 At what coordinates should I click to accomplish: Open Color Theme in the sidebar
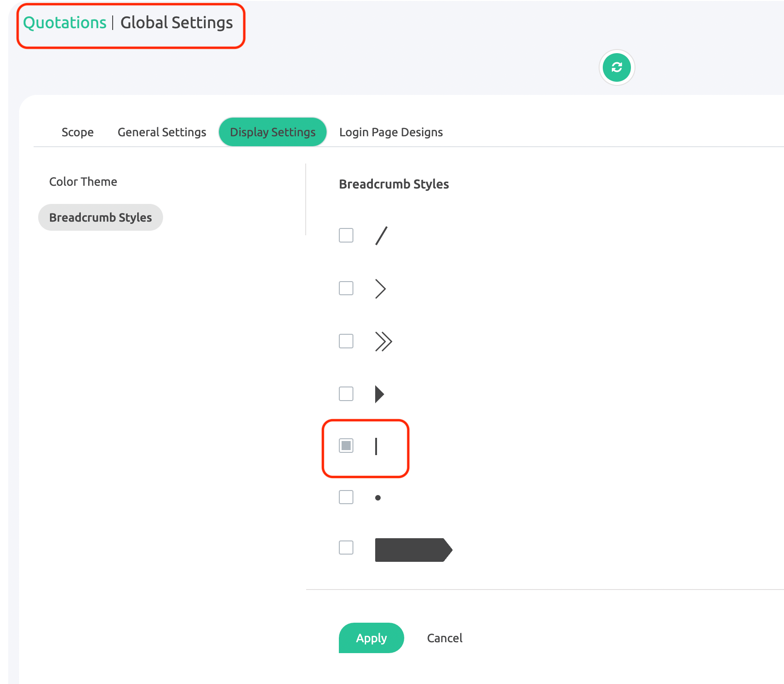[x=83, y=182]
